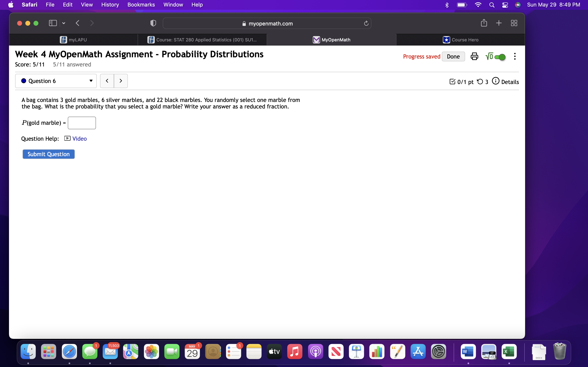Click the retry attempts icon

pyautogui.click(x=480, y=82)
